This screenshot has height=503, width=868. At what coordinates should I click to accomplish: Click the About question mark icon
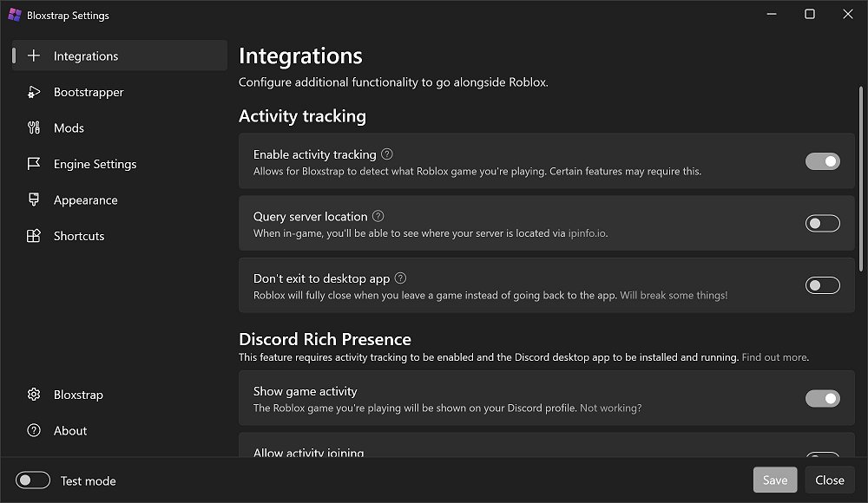(34, 431)
